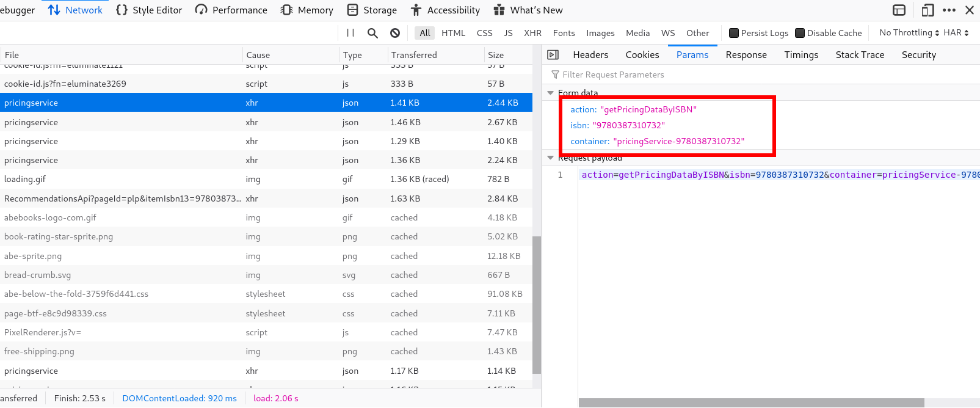Filter requests by CSS
This screenshot has width=980, height=408.
485,33
